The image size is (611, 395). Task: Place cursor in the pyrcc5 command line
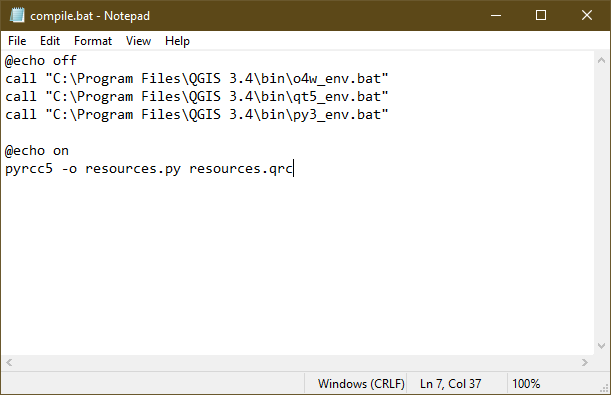pos(149,169)
